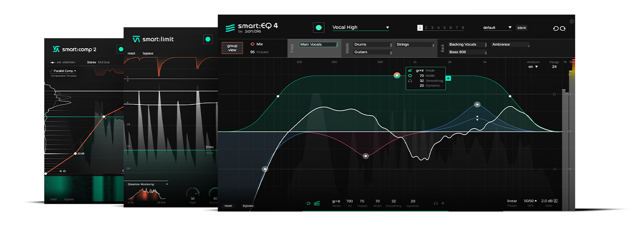This screenshot has height=226, width=644.
Task: Click the redo arrow in smart:EQ 4
Action: tap(562, 28)
